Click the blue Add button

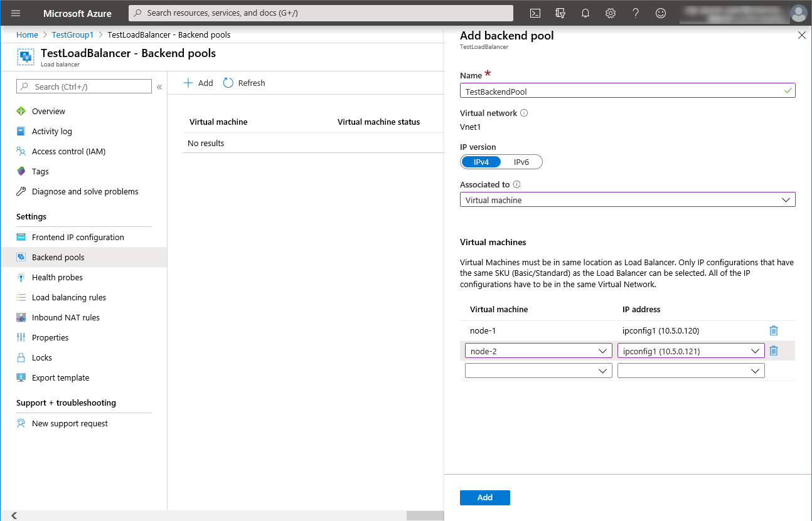click(x=484, y=497)
